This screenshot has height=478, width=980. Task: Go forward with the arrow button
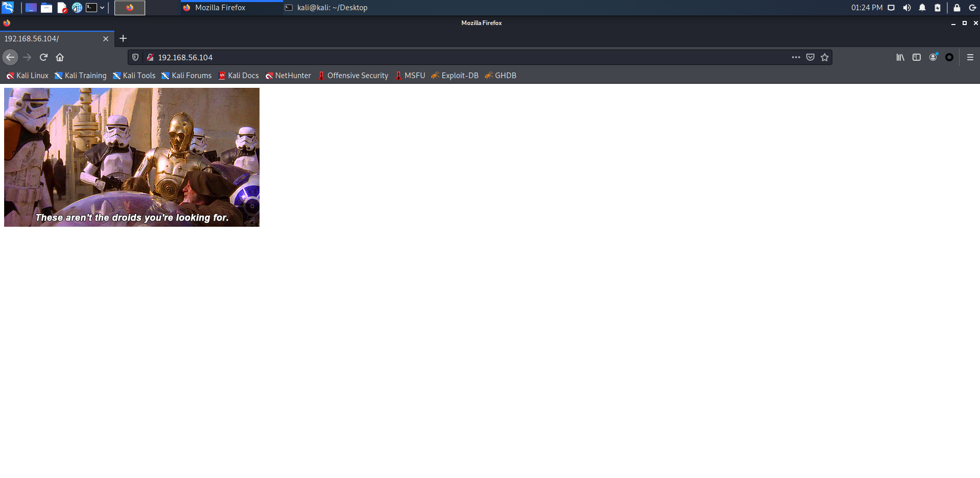pos(27,57)
